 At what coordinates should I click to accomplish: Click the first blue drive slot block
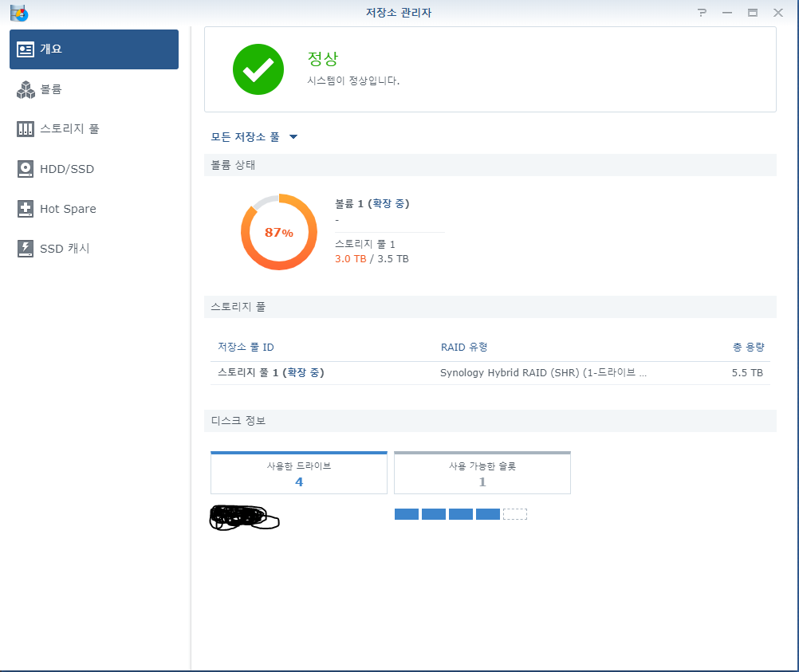click(407, 514)
